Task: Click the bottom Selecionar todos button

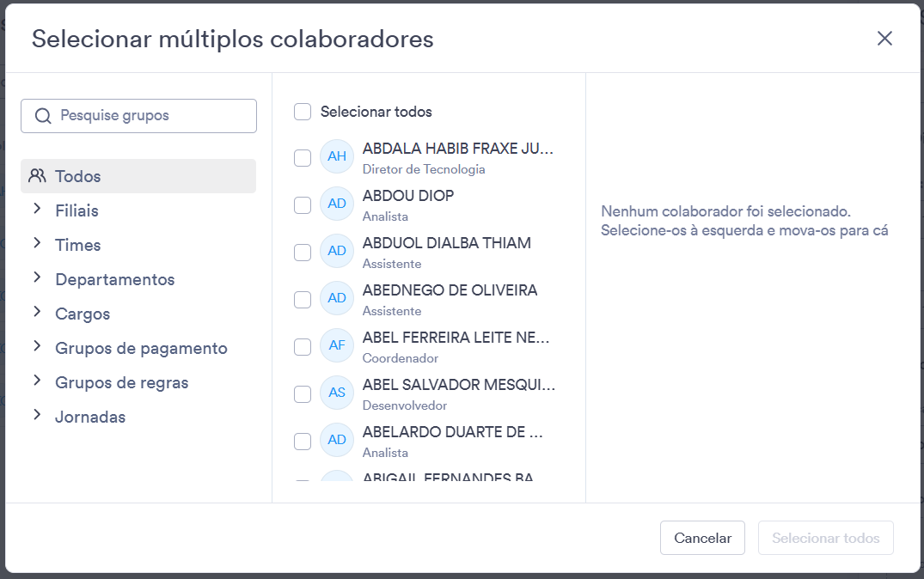Action: pyautogui.click(x=826, y=538)
